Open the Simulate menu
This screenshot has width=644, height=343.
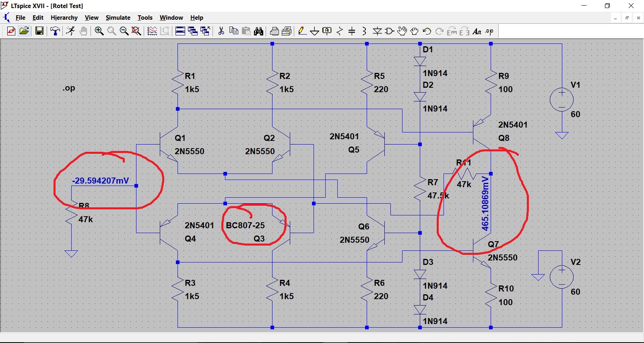coord(118,18)
